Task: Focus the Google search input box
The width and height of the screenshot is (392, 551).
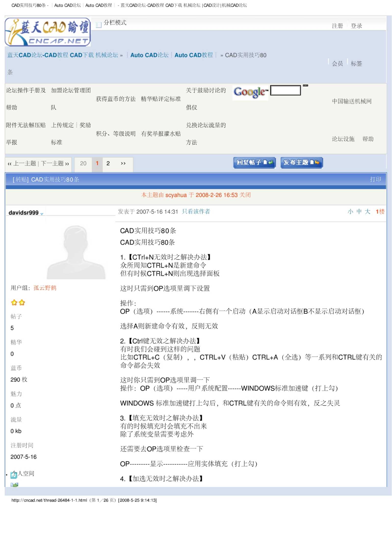Action: [285, 90]
